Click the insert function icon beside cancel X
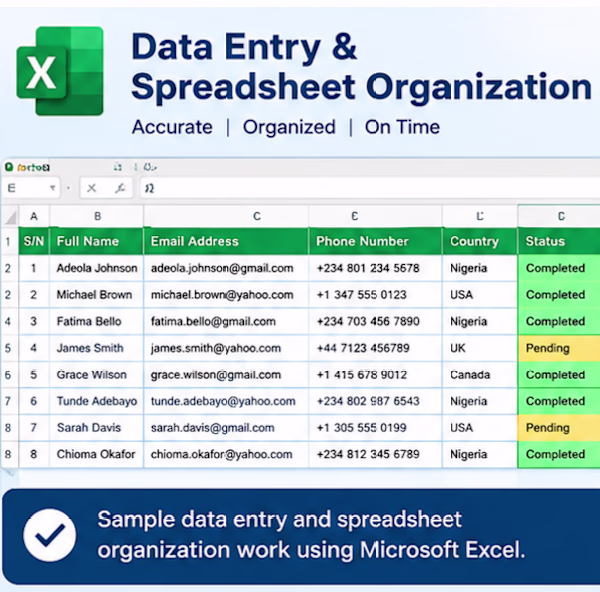The image size is (600, 592). click(120, 188)
